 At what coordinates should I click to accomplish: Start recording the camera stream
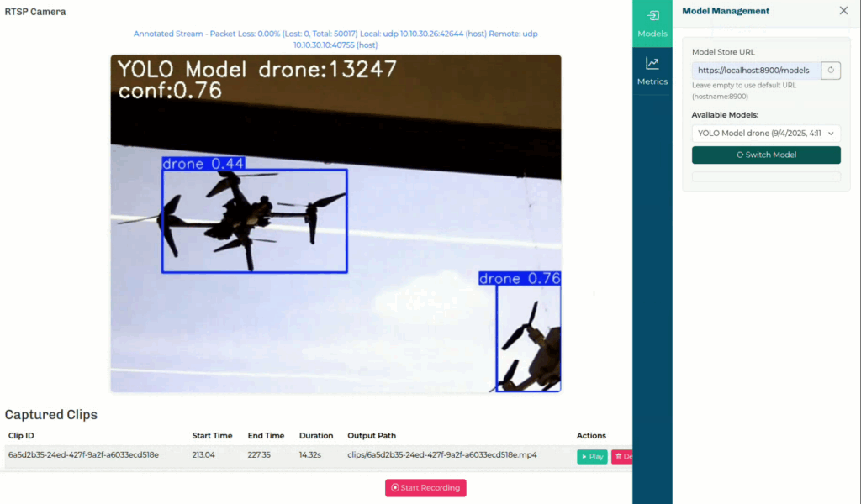[x=425, y=488]
